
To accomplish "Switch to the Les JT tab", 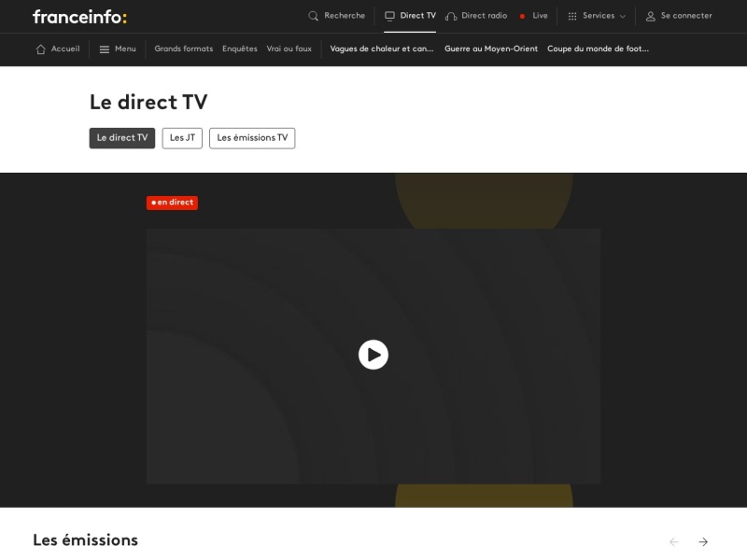I will coord(182,138).
